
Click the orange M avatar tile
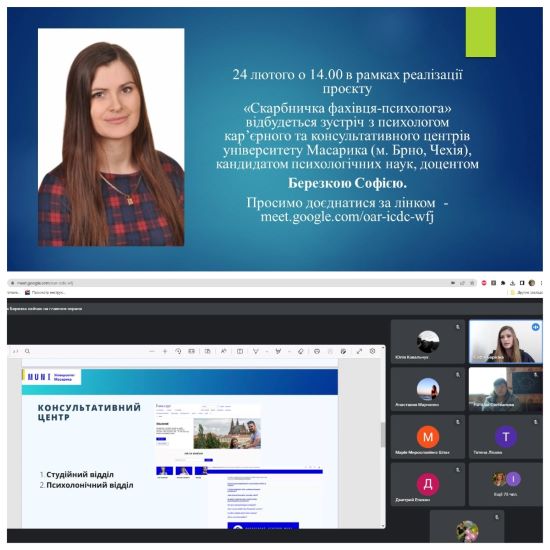[428, 437]
